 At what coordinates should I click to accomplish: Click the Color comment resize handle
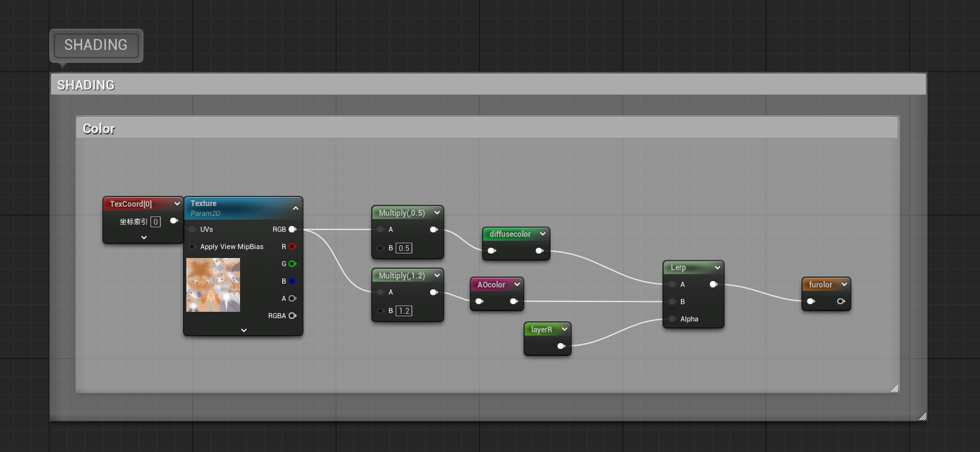click(894, 388)
